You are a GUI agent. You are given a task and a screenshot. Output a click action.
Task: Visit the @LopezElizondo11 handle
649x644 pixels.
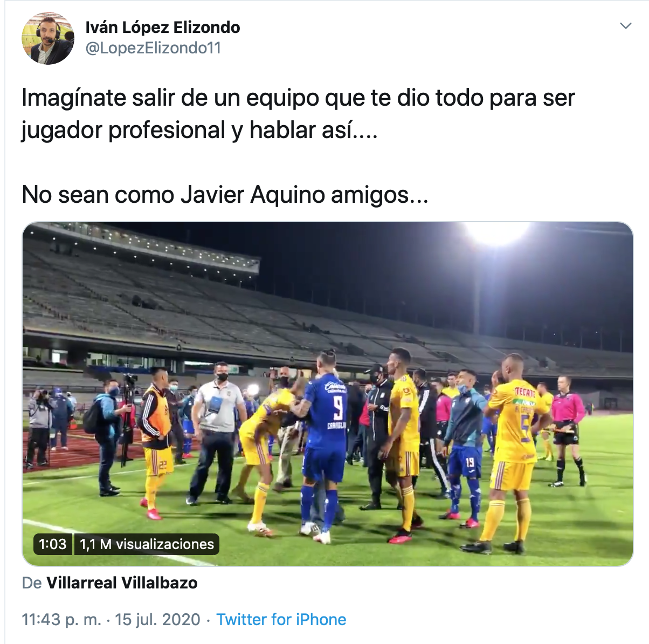153,48
